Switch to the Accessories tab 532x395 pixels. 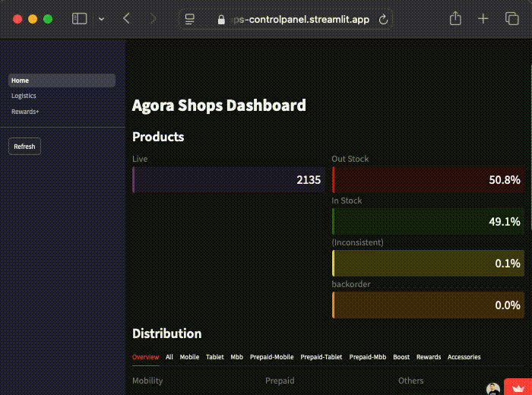pyautogui.click(x=464, y=357)
